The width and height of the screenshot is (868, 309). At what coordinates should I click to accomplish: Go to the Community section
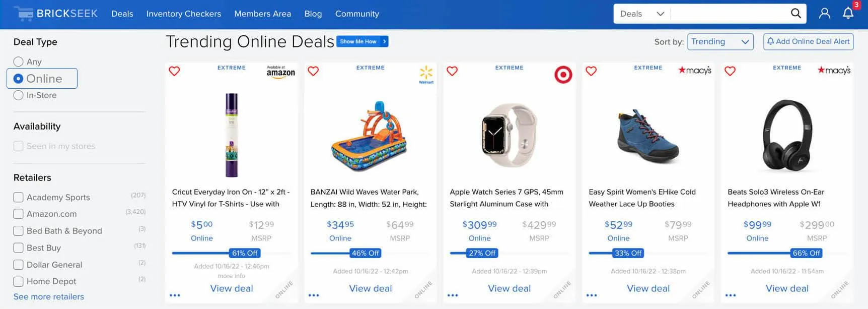tap(357, 14)
